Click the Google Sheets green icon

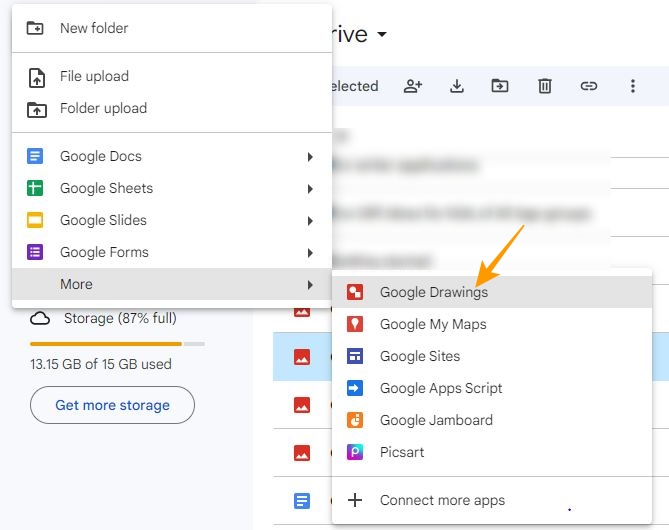[x=35, y=188]
